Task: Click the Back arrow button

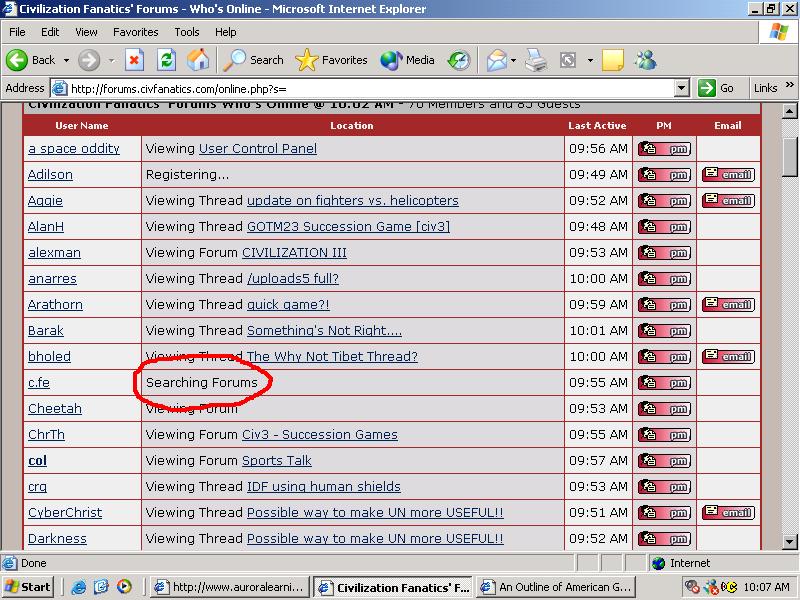Action: [31, 60]
